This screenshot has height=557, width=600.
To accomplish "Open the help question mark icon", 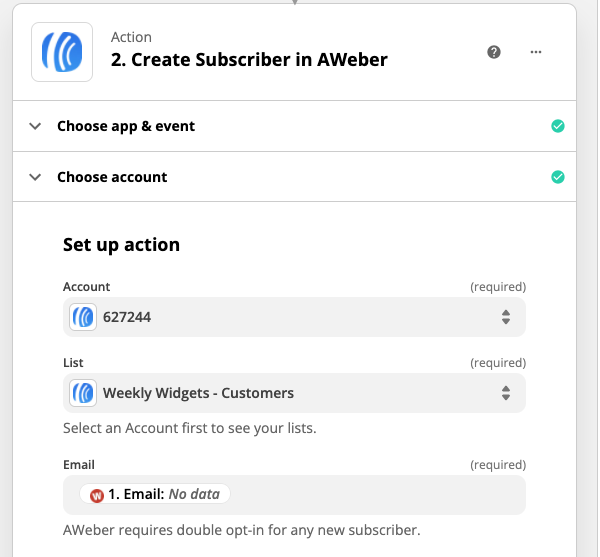I will tap(494, 52).
